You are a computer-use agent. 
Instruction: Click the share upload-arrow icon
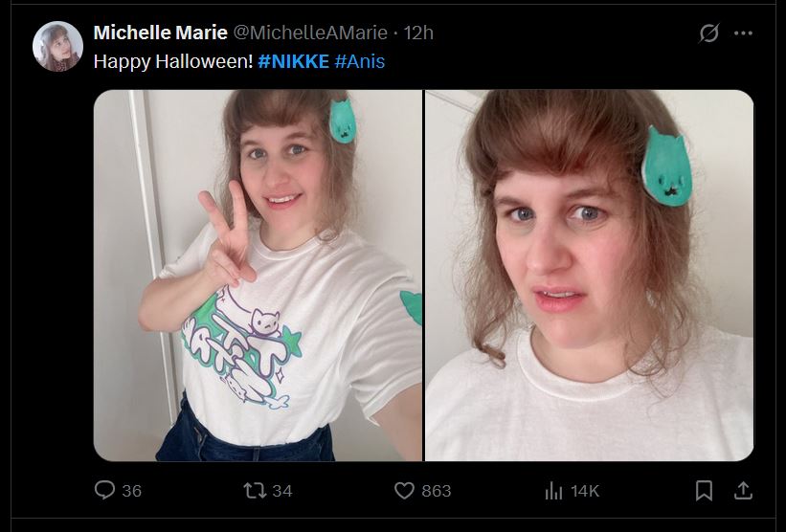(x=743, y=491)
